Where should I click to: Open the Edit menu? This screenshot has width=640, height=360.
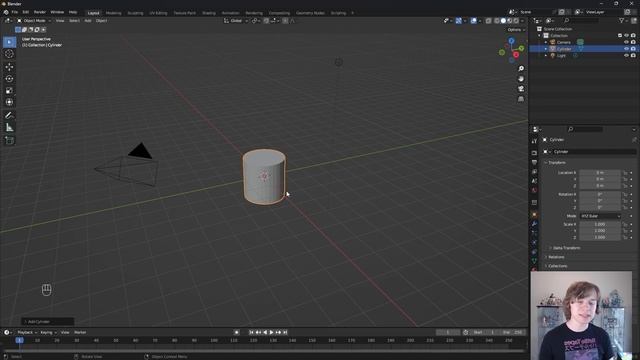pyautogui.click(x=26, y=12)
